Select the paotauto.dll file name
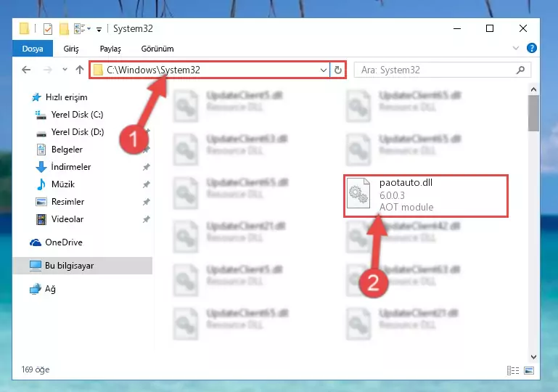 pos(406,183)
